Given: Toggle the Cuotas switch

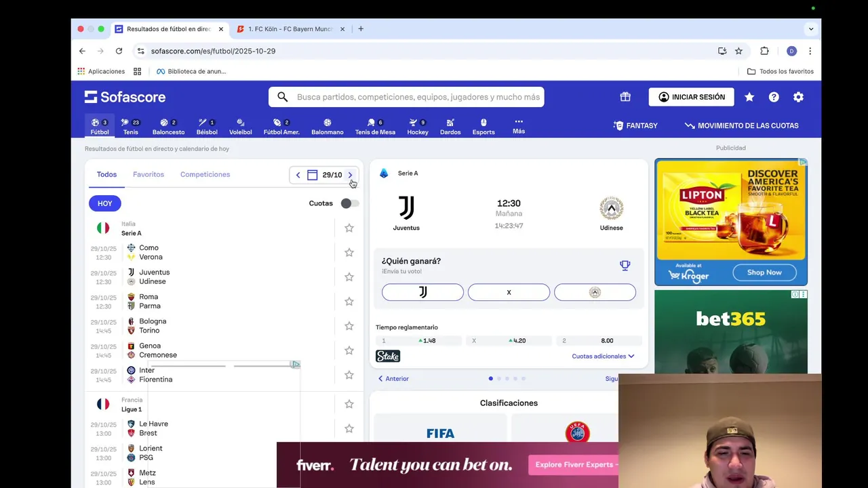Looking at the screenshot, I should 349,203.
